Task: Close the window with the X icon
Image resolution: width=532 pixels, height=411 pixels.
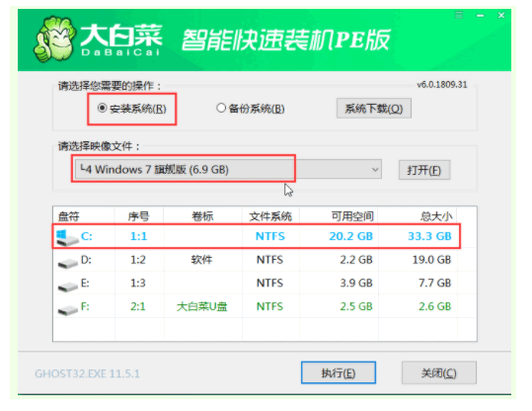Action: point(501,15)
